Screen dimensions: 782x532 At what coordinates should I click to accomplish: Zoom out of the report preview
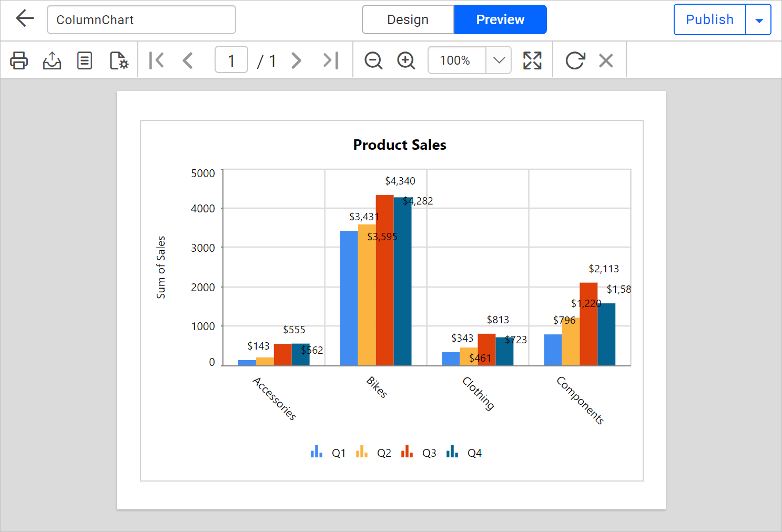coord(373,60)
